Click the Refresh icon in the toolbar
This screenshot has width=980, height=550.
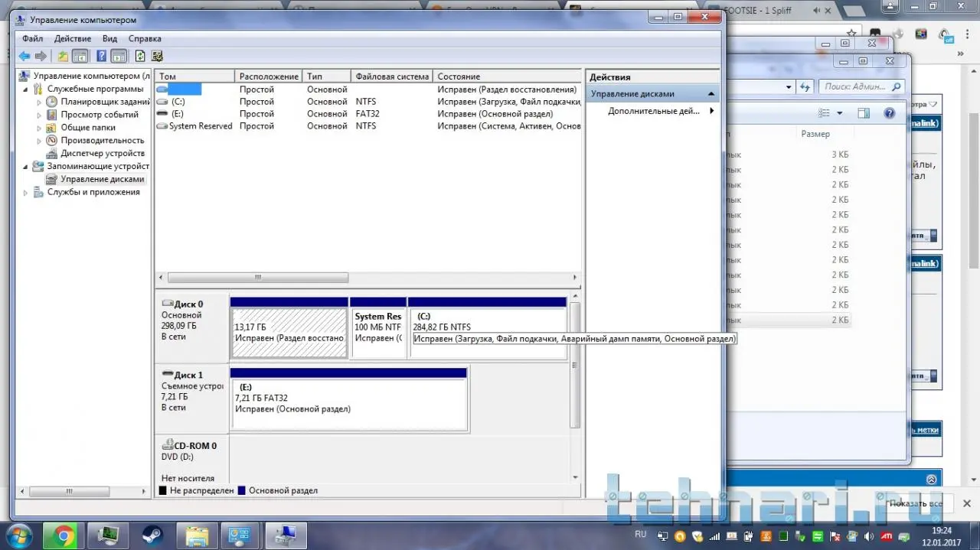140,56
